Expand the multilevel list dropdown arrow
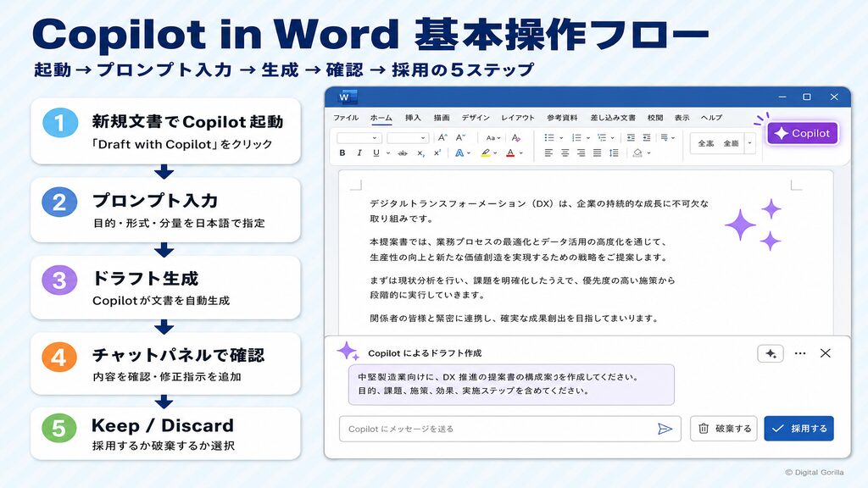The image size is (868, 488). (x=612, y=138)
